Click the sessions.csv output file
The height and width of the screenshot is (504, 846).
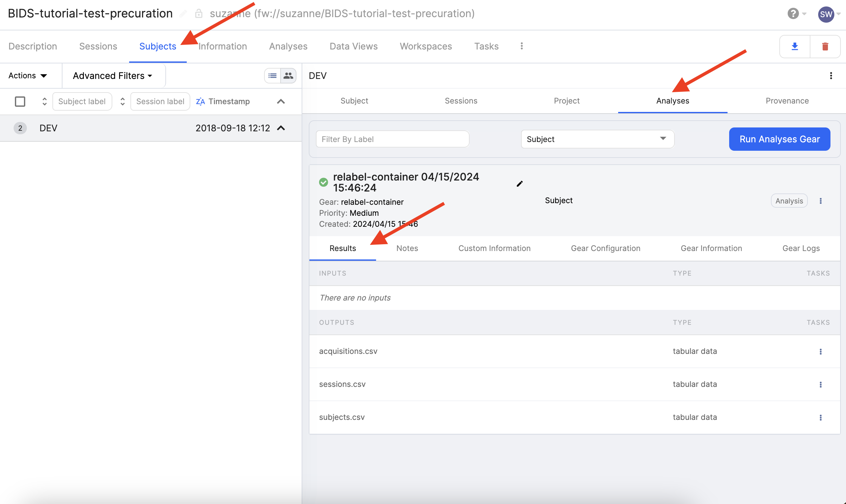point(342,384)
